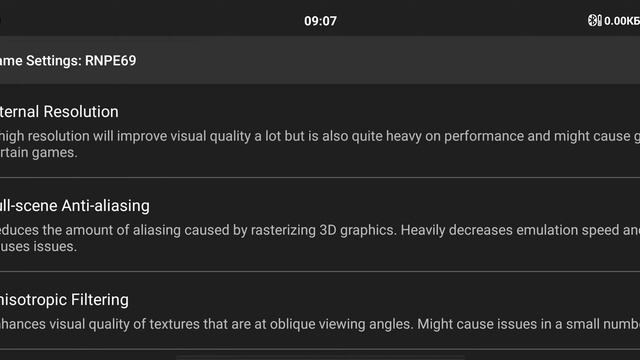
Task: Tap empty area of Game Settings title bar
Action: click(x=388, y=60)
